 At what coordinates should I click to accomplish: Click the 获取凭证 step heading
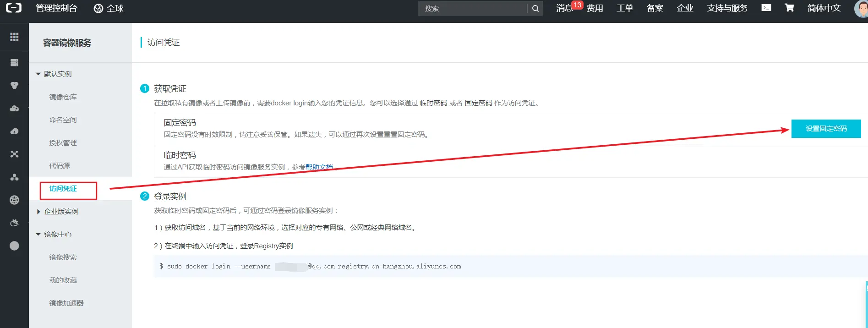click(x=170, y=88)
